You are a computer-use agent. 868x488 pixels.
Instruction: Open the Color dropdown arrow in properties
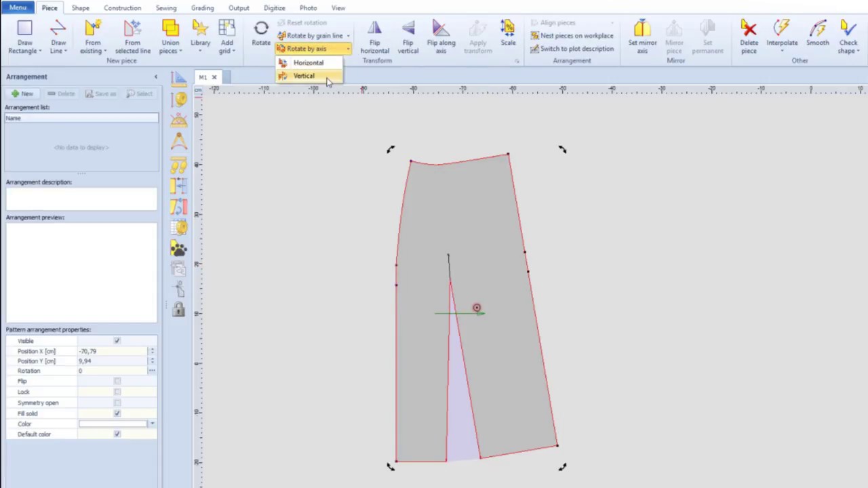pos(152,424)
